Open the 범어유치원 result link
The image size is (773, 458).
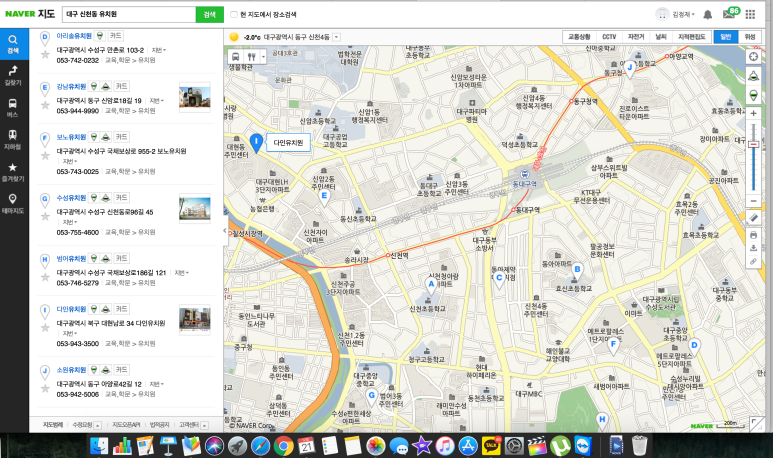[71, 258]
